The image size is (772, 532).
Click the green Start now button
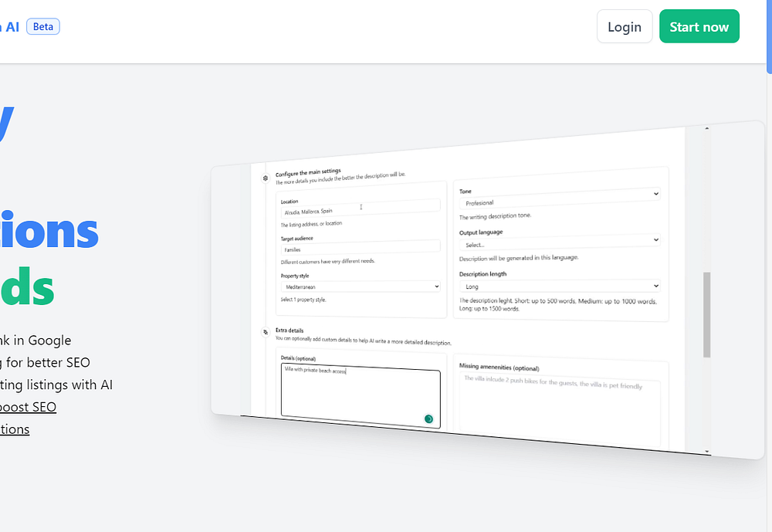(699, 26)
